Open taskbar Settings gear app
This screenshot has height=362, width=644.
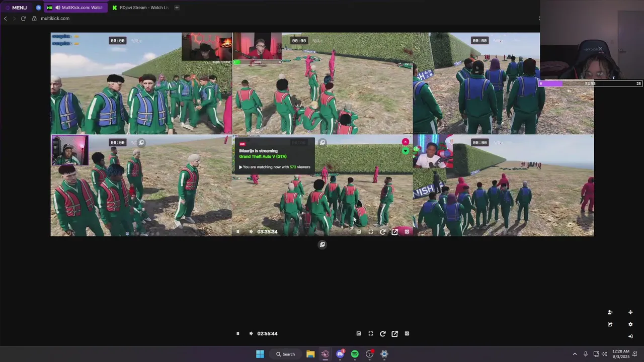384,354
